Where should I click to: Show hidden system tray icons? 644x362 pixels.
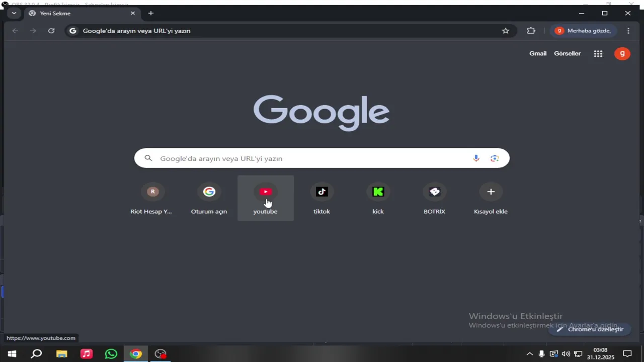[x=529, y=354]
